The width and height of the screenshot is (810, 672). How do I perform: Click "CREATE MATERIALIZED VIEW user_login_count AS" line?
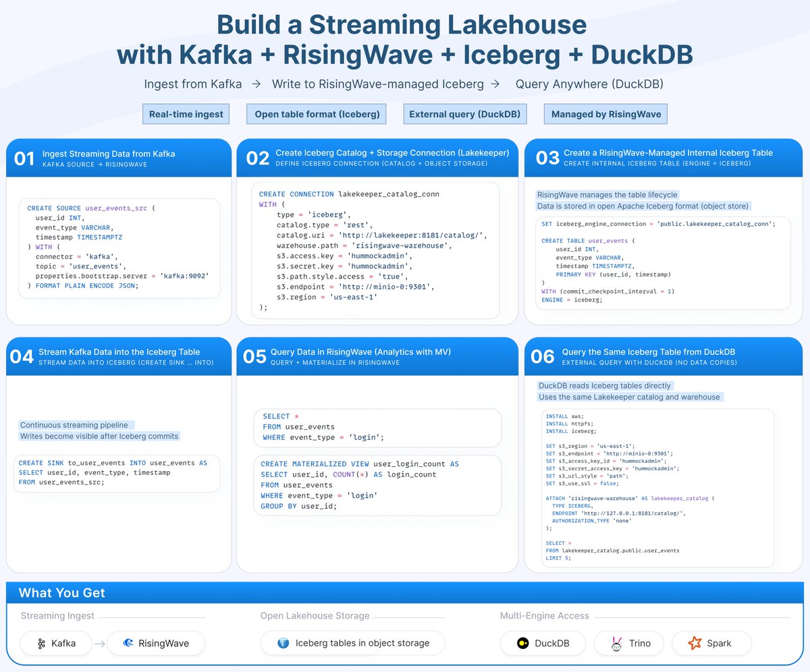pos(360,464)
